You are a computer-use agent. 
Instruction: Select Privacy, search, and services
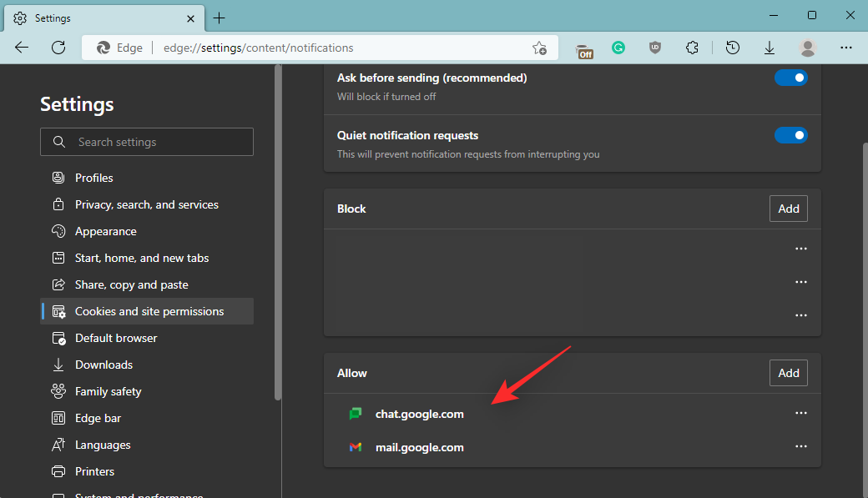(x=147, y=204)
